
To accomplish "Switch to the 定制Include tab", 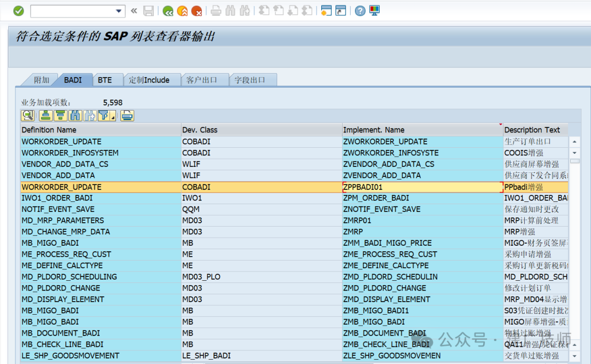I will pos(149,80).
